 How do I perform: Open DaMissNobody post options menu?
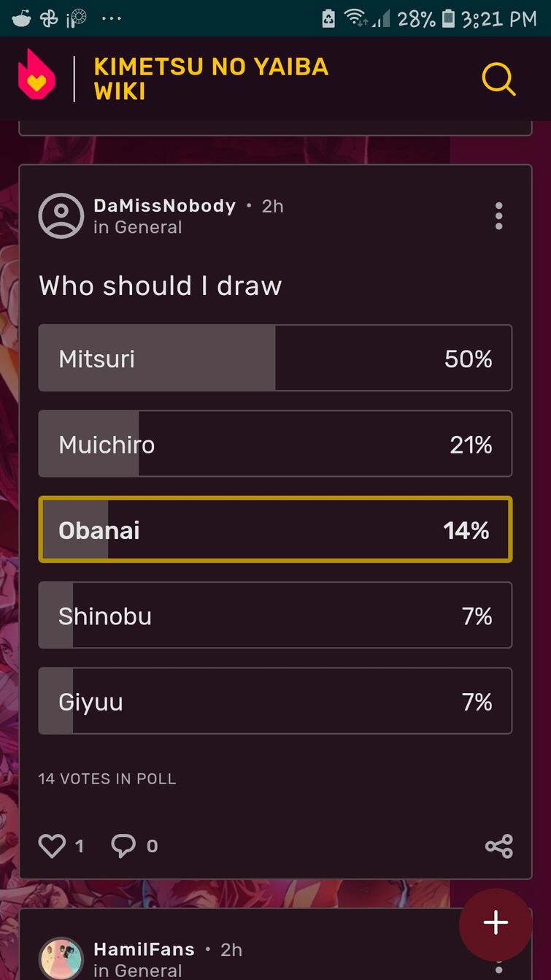click(x=498, y=216)
